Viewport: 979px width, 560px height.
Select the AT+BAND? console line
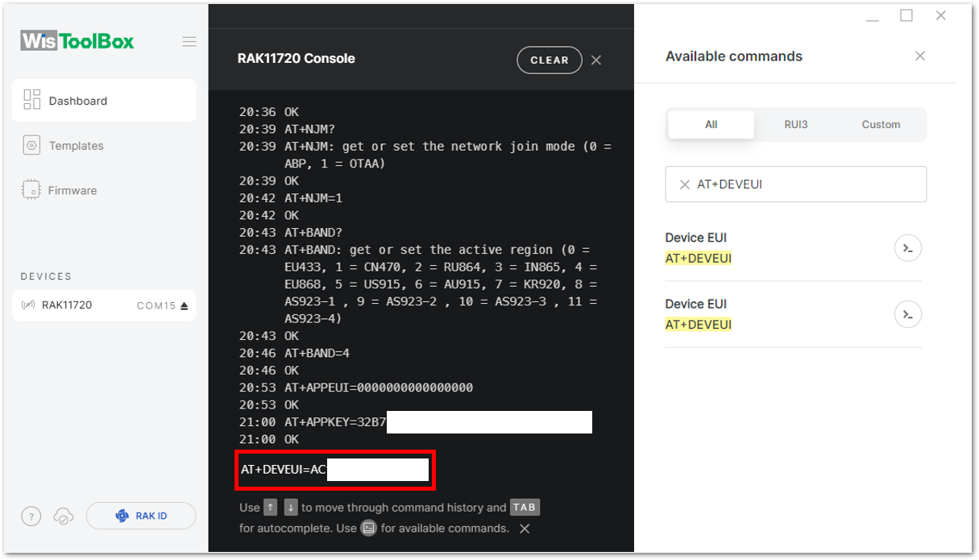tap(313, 233)
